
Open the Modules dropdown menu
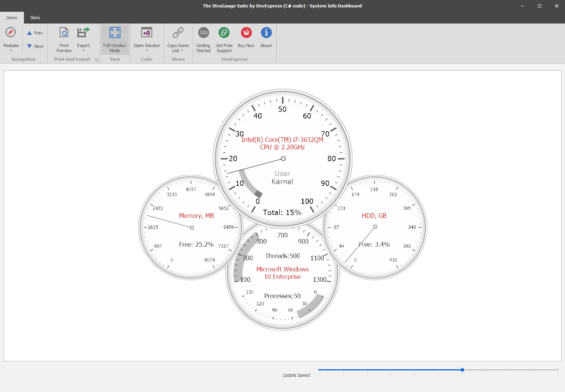[x=11, y=50]
